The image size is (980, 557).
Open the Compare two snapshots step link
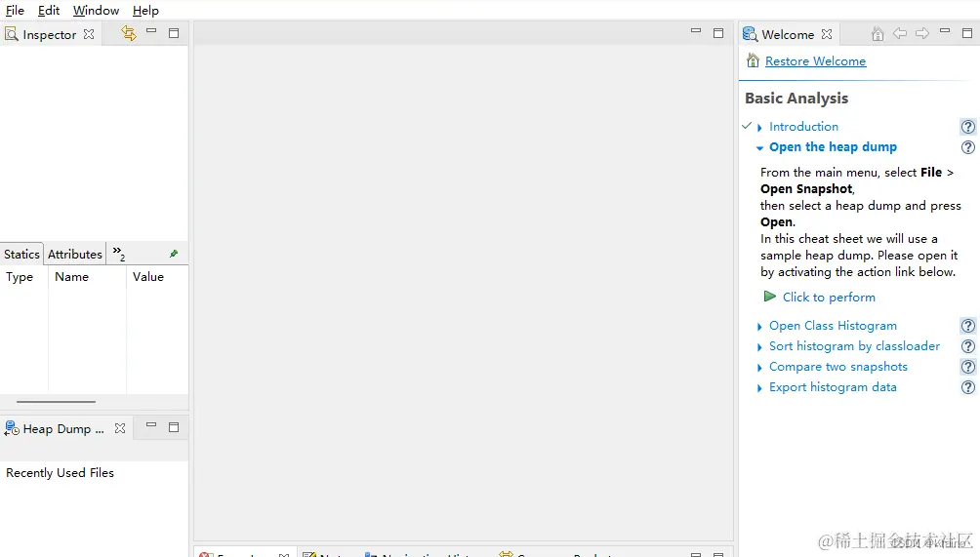click(838, 367)
